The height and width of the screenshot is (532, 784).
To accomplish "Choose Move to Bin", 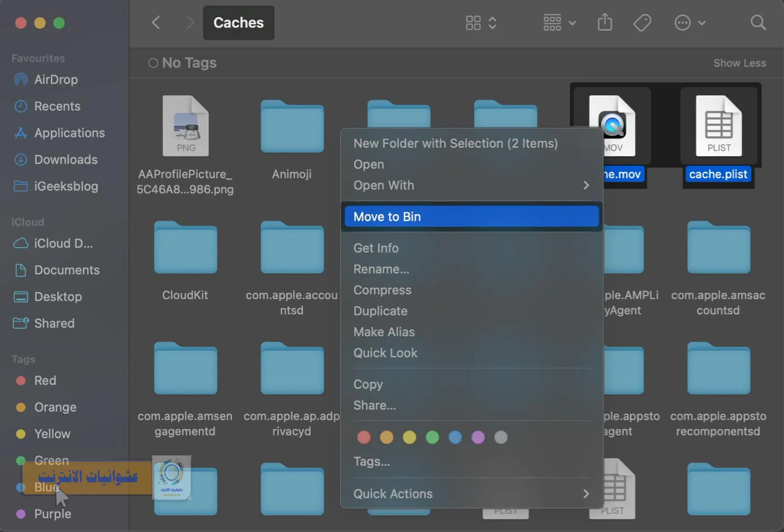I will click(x=472, y=216).
